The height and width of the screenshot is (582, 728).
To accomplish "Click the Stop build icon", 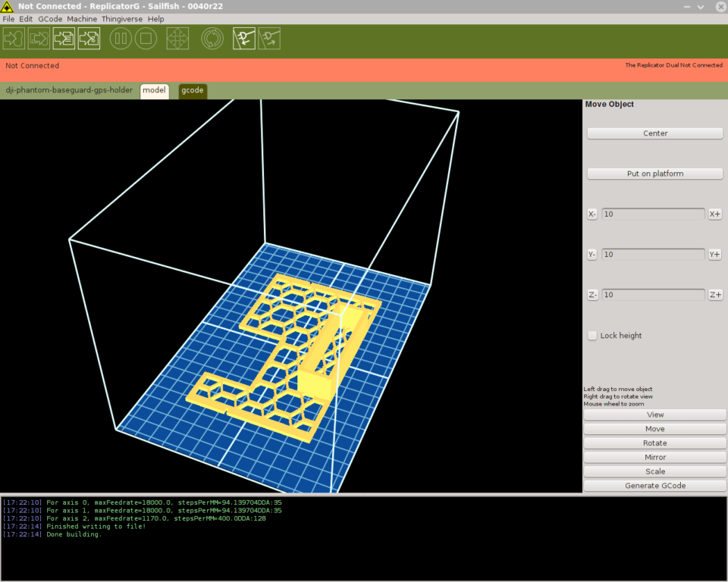I will pyautogui.click(x=146, y=39).
